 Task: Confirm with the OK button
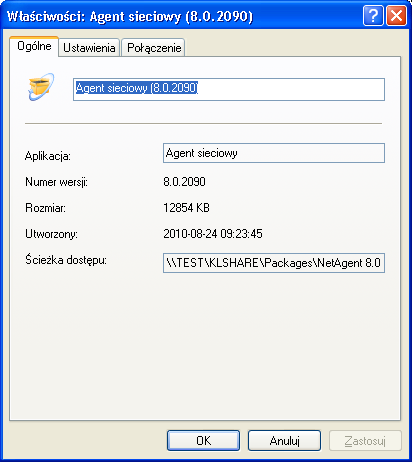203,441
